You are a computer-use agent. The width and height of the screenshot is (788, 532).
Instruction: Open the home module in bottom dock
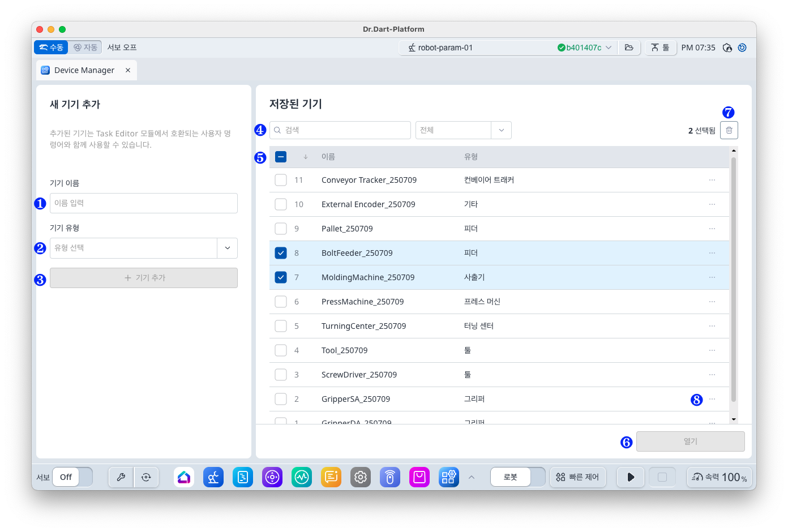pyautogui.click(x=184, y=477)
